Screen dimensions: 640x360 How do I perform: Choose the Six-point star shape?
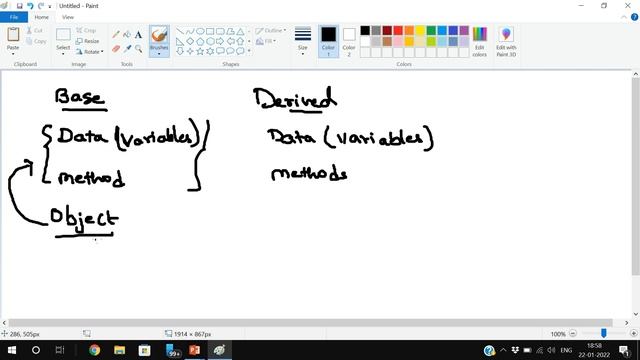210,51
